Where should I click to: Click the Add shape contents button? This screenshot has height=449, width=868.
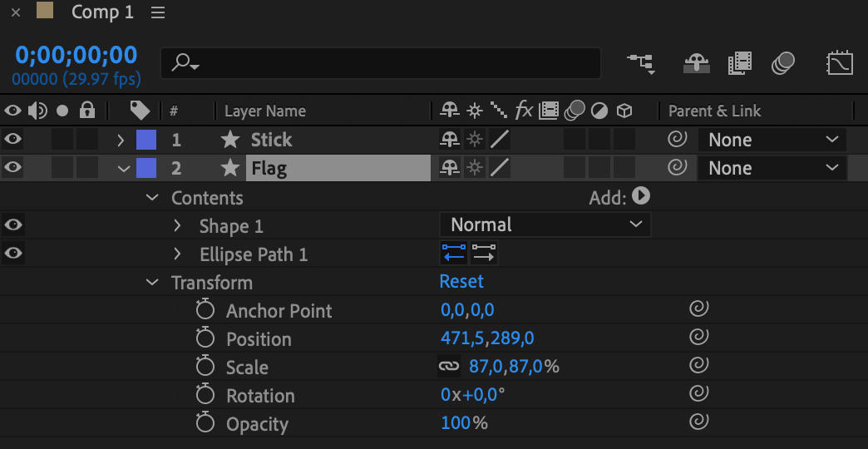pyautogui.click(x=641, y=196)
